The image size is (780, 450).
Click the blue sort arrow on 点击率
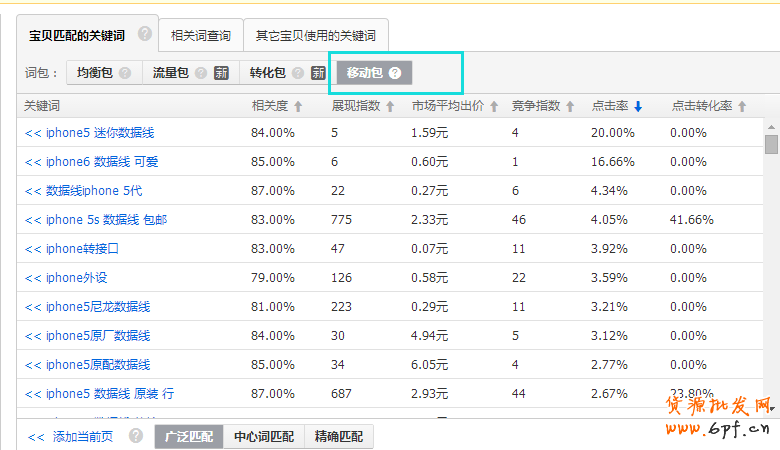(x=638, y=106)
